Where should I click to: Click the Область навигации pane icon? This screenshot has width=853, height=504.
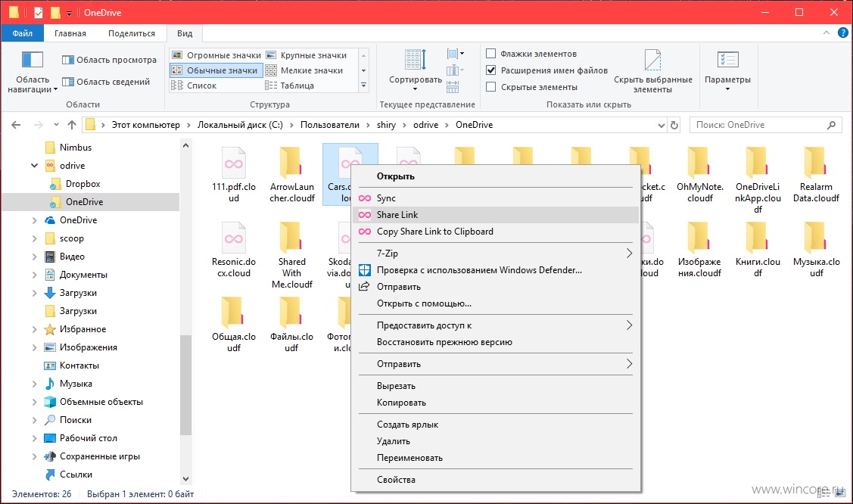(33, 60)
